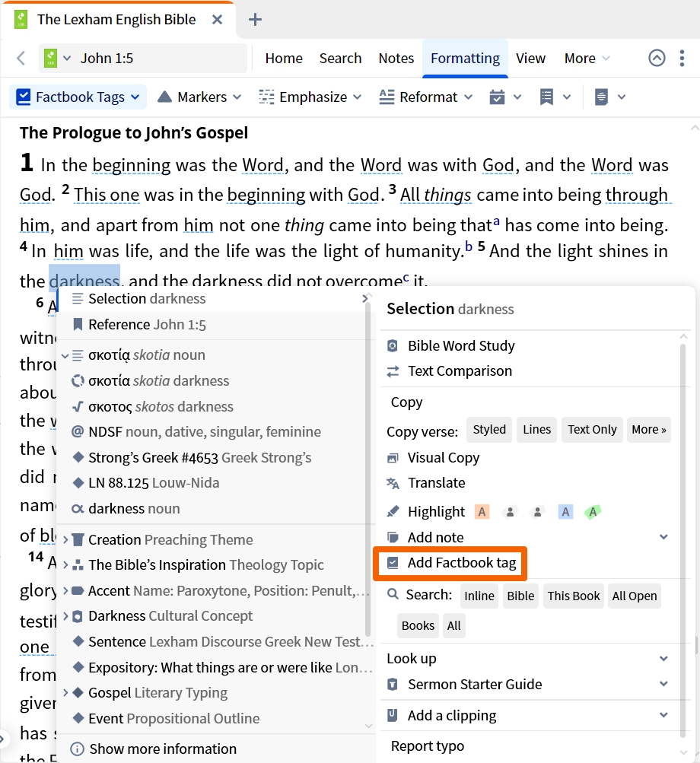Viewport: 700px width, 763px height.
Task: Click the Sermon Starter Guide icon
Action: coord(393,684)
